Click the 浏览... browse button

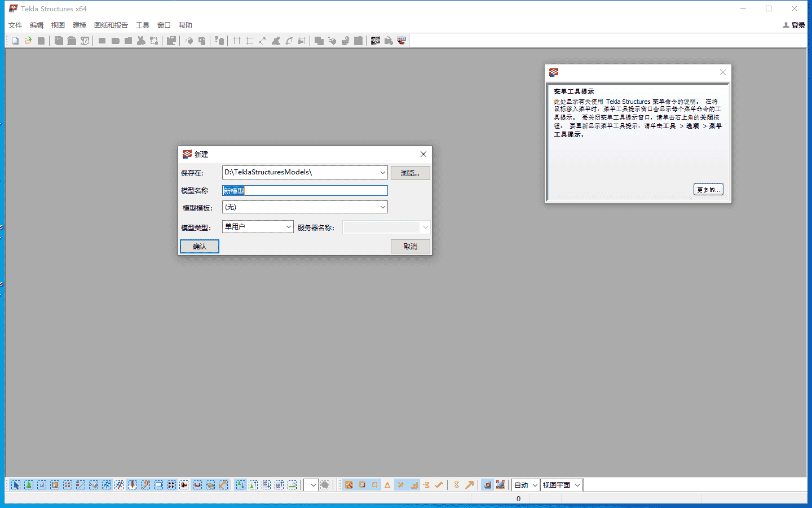410,173
